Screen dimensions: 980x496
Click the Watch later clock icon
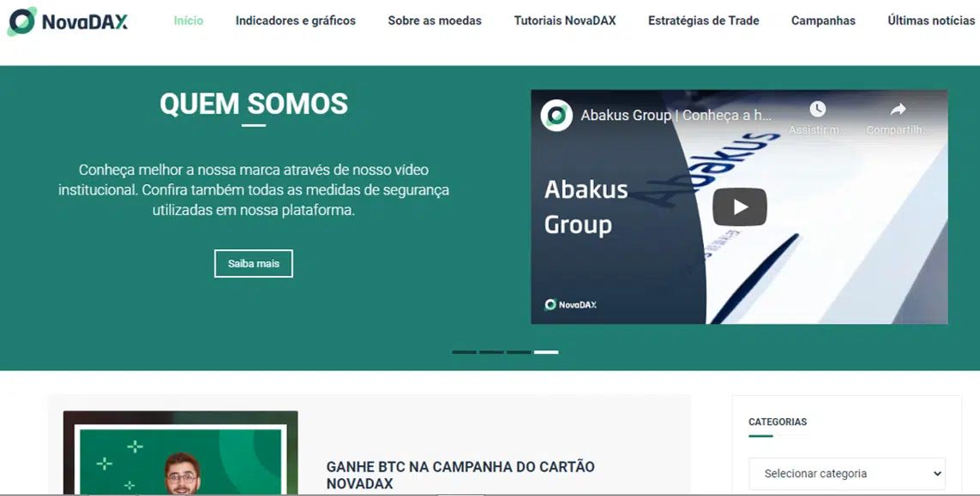(817, 110)
